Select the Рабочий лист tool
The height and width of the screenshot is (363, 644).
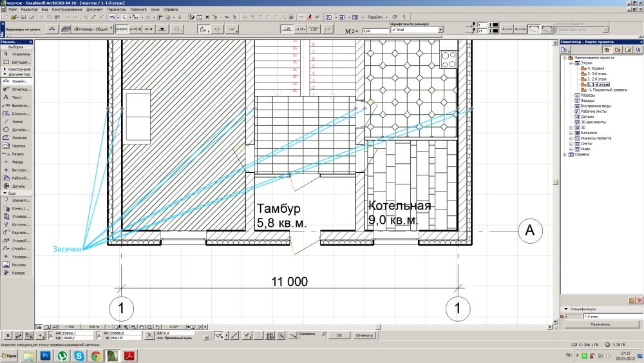[x=17, y=178]
